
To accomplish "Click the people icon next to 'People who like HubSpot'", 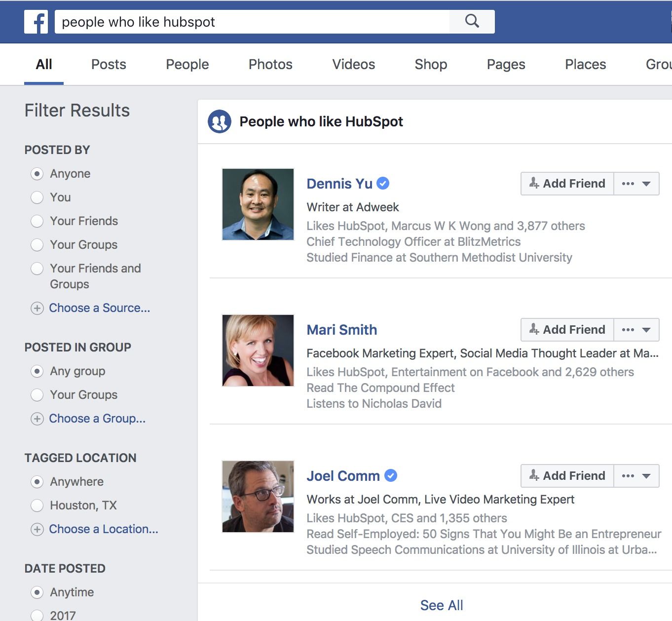I will [x=220, y=121].
